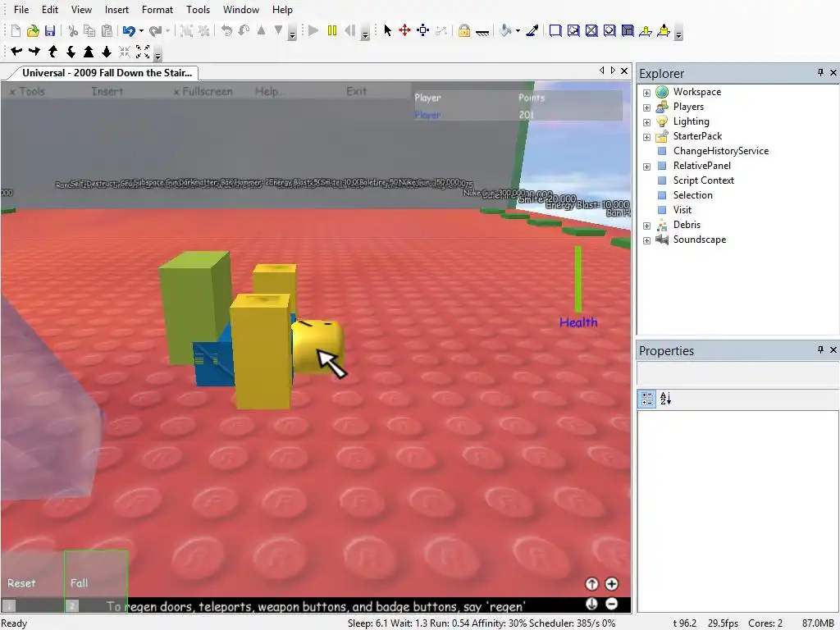Click the Redo arrow icon
Viewport: 840px width, 630px height.
[x=155, y=31]
